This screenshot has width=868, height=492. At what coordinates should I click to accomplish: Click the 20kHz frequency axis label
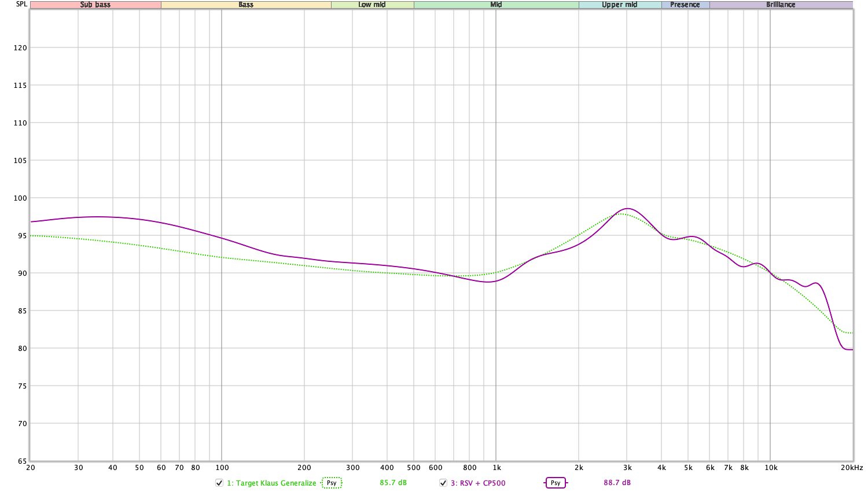(x=852, y=468)
